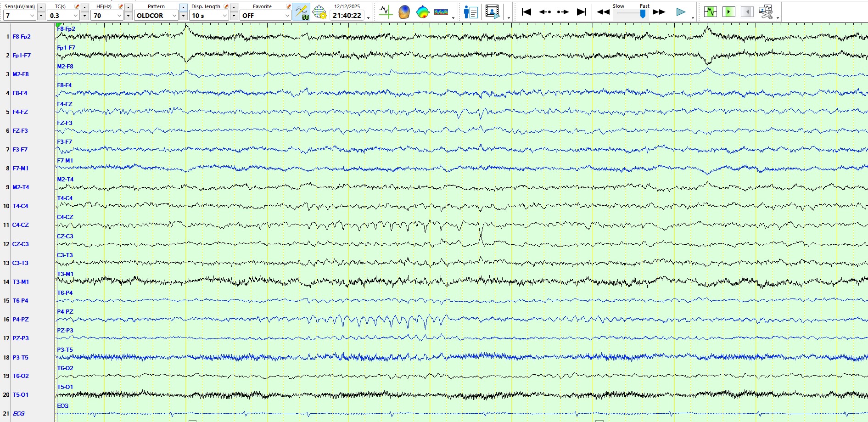The height and width of the screenshot is (422, 868).
Task: Open the topographic color map view
Action: pyautogui.click(x=422, y=12)
